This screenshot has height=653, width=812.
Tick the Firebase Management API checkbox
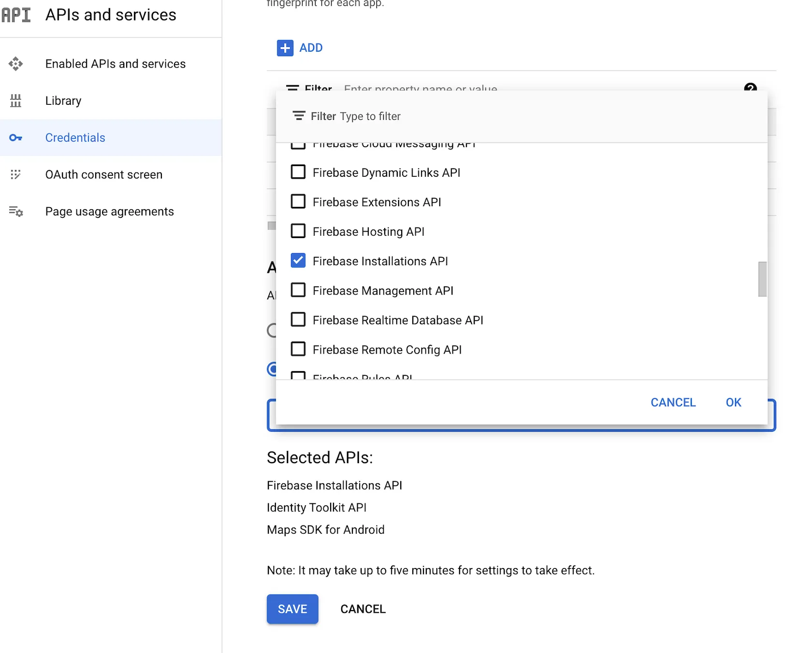coord(298,290)
